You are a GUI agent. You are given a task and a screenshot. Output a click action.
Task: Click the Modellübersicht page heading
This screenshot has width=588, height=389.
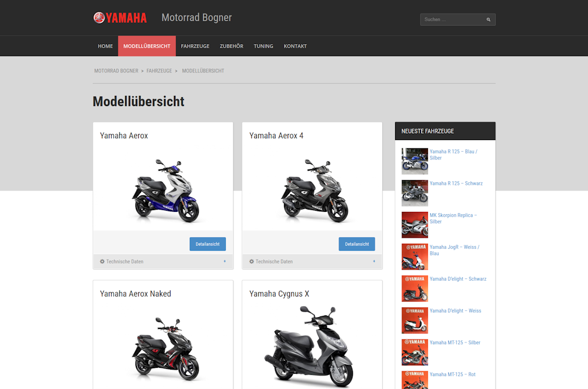pos(138,101)
